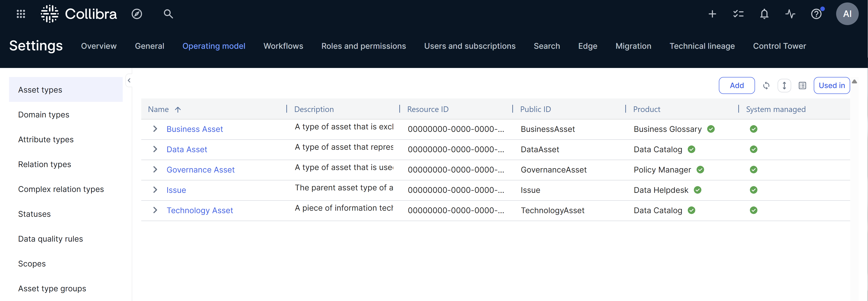Select Attribute types in sidebar
The width and height of the screenshot is (868, 301).
click(66, 139)
